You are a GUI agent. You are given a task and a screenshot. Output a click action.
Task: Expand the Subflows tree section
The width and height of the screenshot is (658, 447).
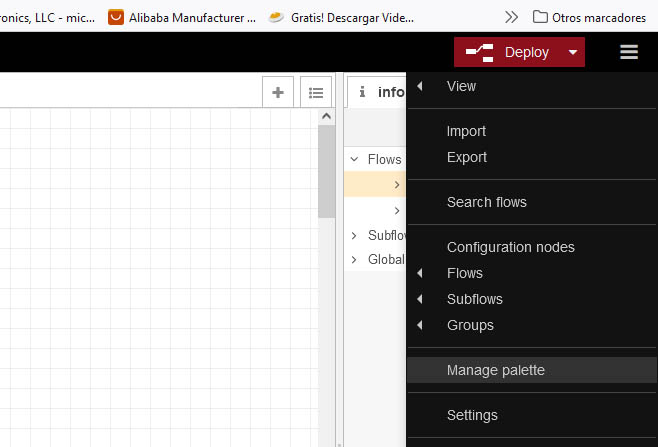tap(354, 235)
